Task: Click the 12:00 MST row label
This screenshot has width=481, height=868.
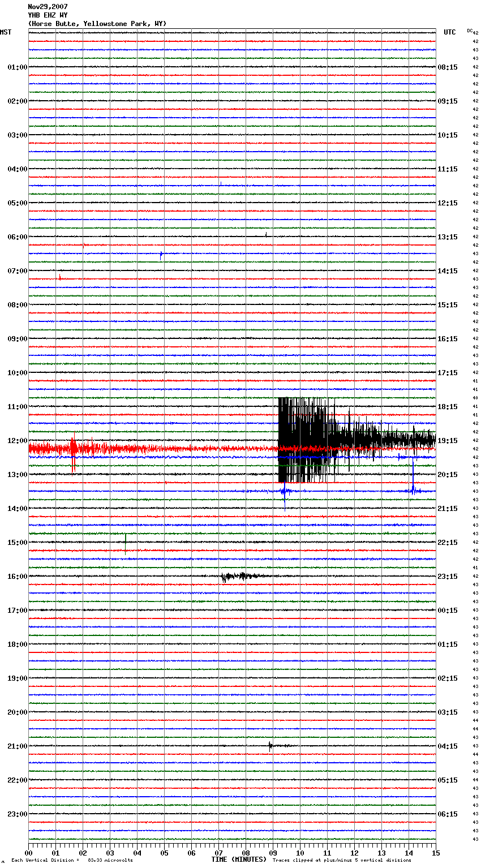Action: (18, 441)
